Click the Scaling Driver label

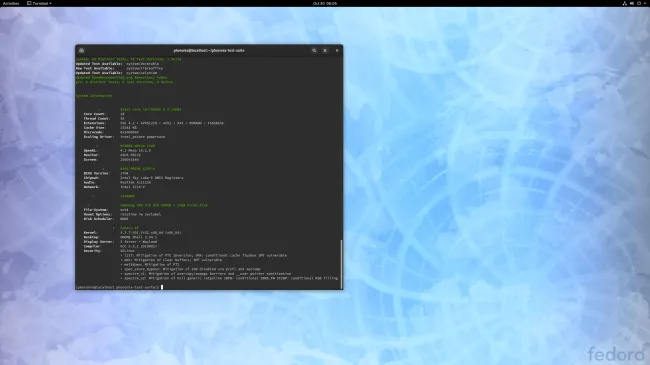(98, 137)
